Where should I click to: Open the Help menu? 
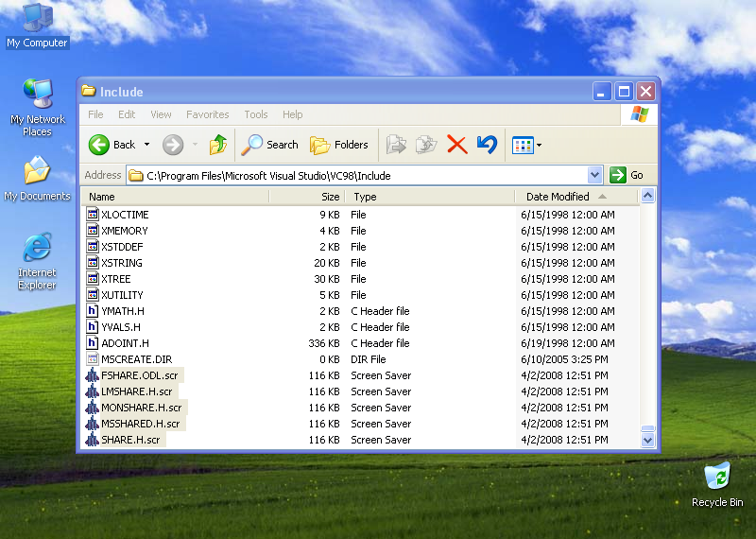coord(293,114)
